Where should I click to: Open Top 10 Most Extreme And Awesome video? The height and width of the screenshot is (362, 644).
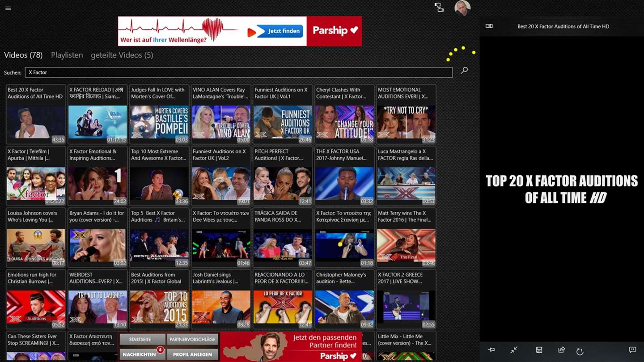point(159,176)
